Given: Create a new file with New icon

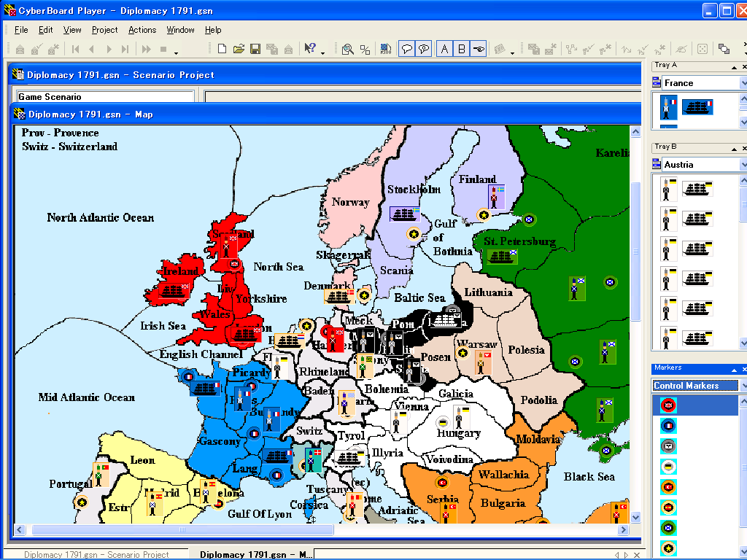Looking at the screenshot, I should pyautogui.click(x=222, y=49).
